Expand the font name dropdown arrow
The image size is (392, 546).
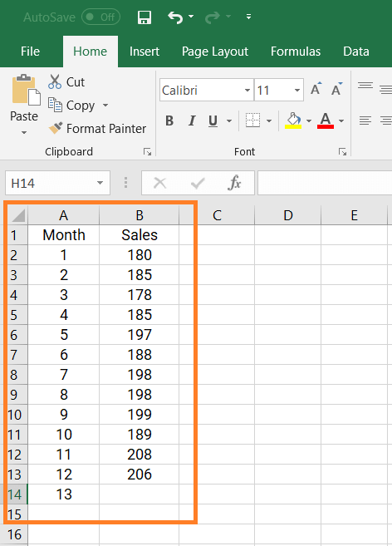click(247, 91)
